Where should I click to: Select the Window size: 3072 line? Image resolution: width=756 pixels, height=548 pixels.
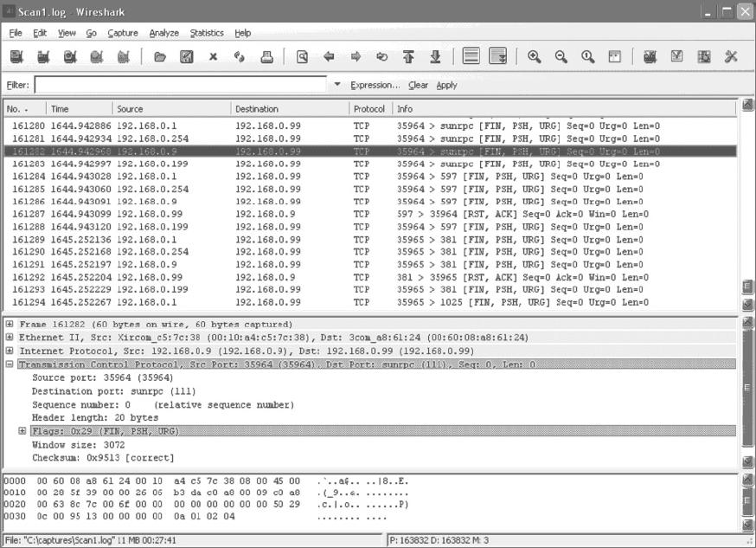pyautogui.click(x=78, y=445)
